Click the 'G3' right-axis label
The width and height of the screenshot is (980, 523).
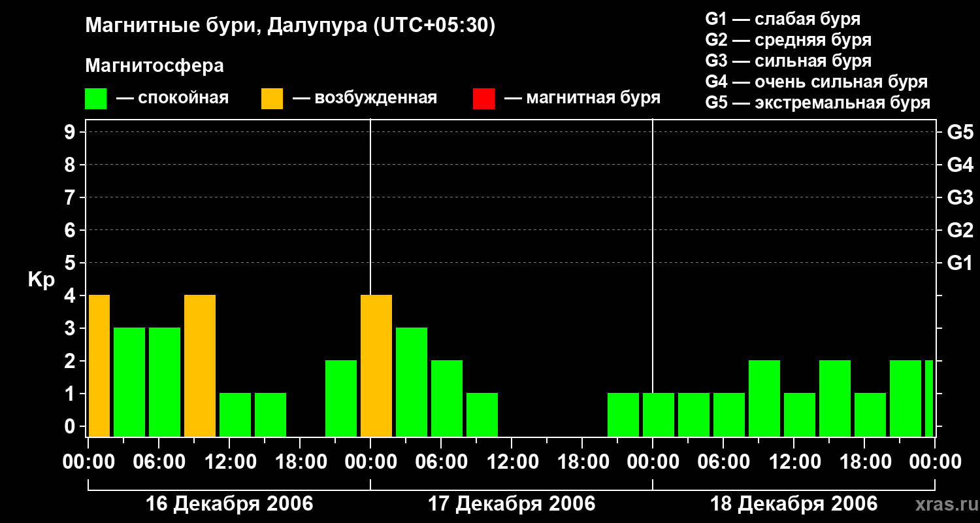click(x=960, y=198)
